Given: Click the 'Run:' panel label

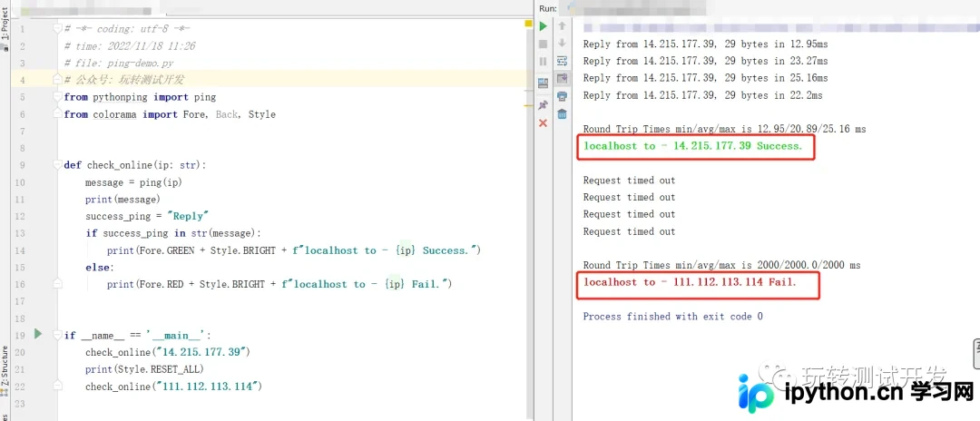Looking at the screenshot, I should (547, 8).
